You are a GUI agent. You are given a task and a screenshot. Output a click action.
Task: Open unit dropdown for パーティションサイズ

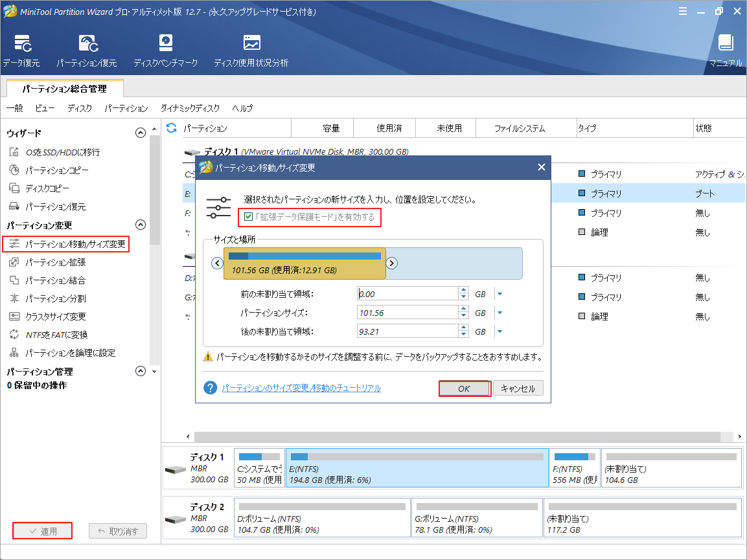coord(499,313)
